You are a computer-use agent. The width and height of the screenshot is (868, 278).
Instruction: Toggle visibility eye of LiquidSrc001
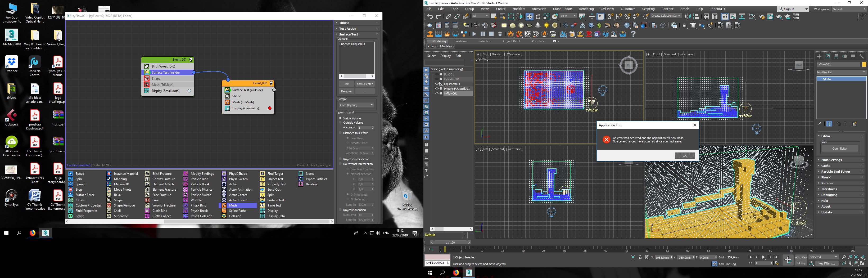tap(437, 84)
